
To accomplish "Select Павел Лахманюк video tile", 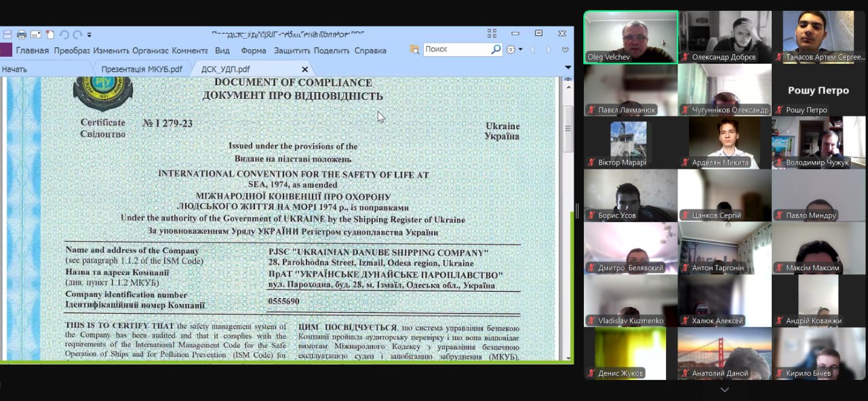I will pos(631,90).
